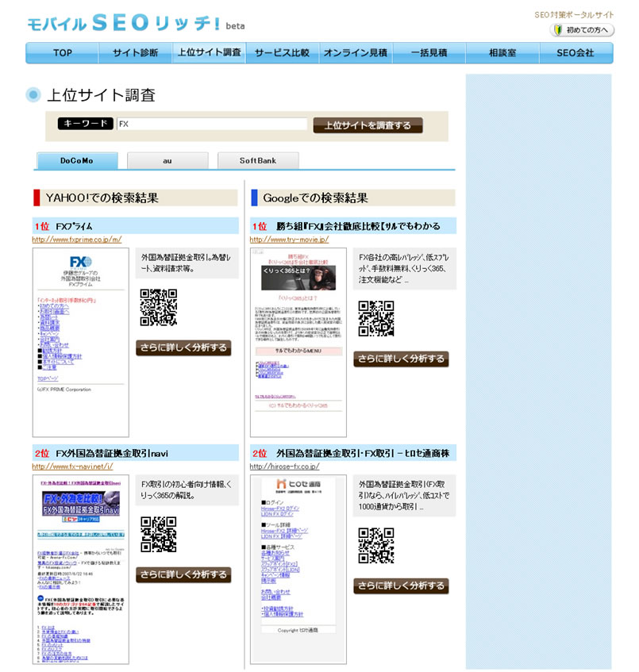
Task: Click the キーワード label
Action: (x=86, y=124)
